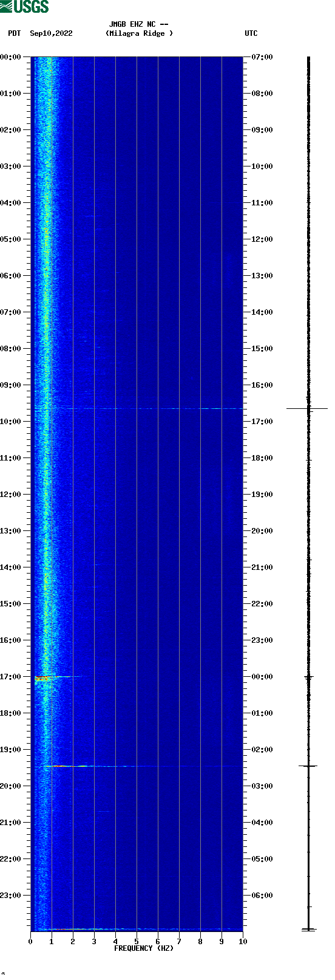Click the 20:00 PDT time label
Viewport: 335px width, 980px height.
(10, 786)
